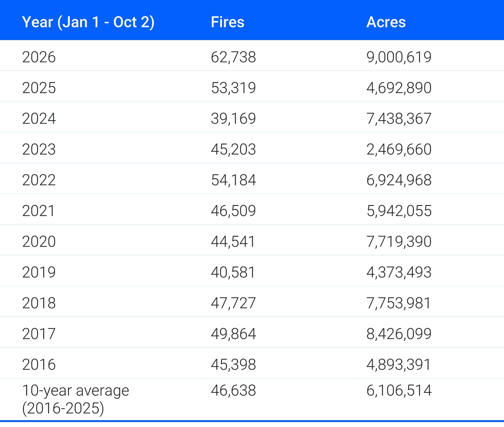Select the acres value '6,924,968'
Image resolution: width=504 pixels, height=427 pixels.
(x=399, y=180)
